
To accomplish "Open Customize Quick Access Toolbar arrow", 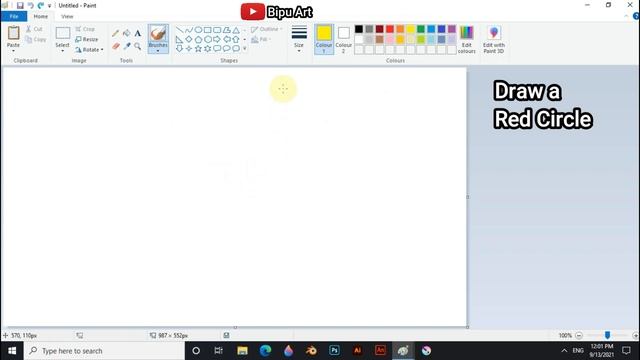I will click(x=49, y=6).
